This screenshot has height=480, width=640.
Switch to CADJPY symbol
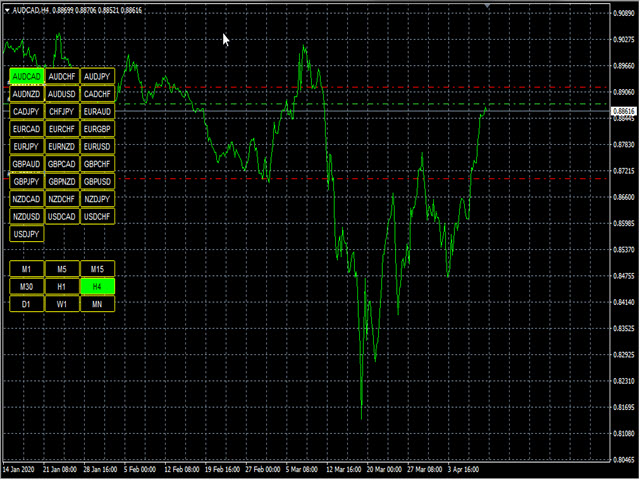click(x=27, y=111)
